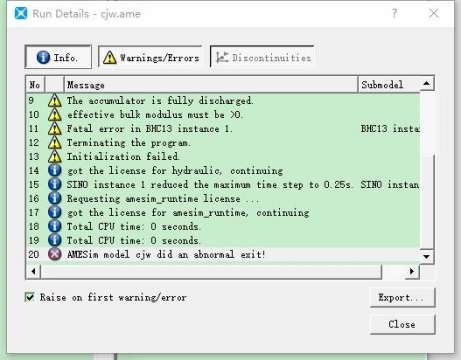The image size is (461, 360).
Task: Click the AMESim app icon in title bar
Action: (21, 13)
